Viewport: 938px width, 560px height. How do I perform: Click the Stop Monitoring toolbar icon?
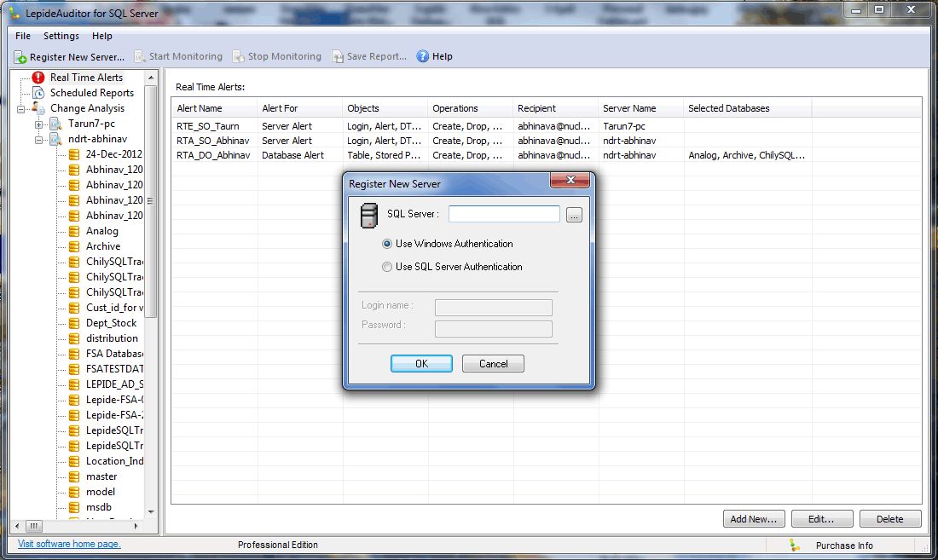tap(238, 56)
